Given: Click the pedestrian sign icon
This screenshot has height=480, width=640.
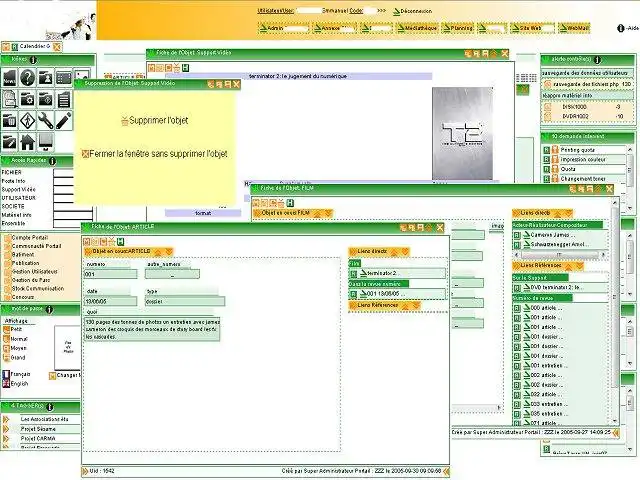Looking at the screenshot, I should pos(28,121).
